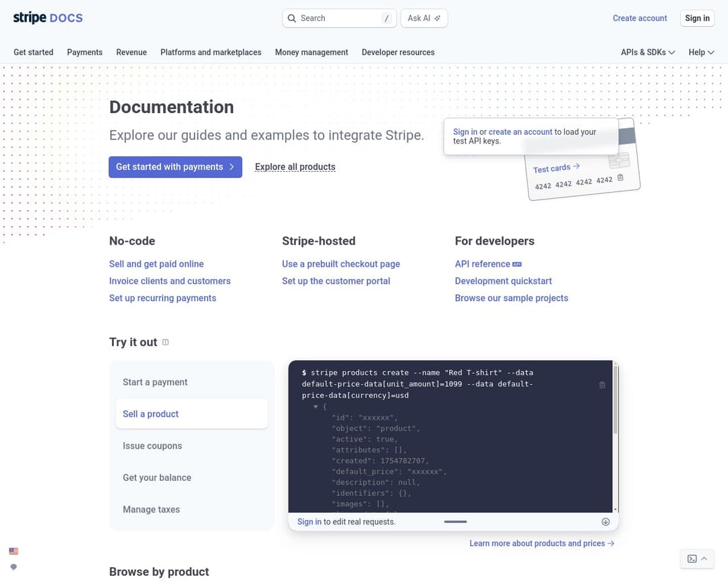Select the Sell a product tab
This screenshot has width=728, height=582.
[191, 414]
